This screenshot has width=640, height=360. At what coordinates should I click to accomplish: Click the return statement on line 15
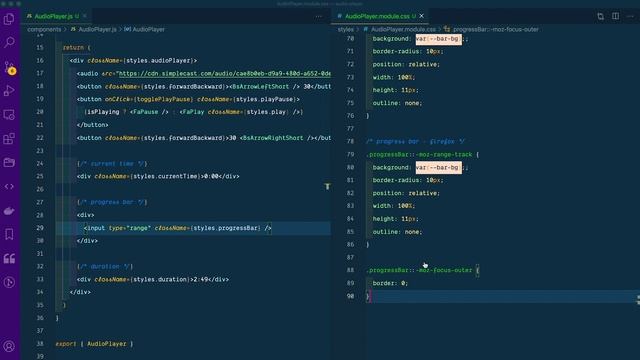(x=76, y=48)
